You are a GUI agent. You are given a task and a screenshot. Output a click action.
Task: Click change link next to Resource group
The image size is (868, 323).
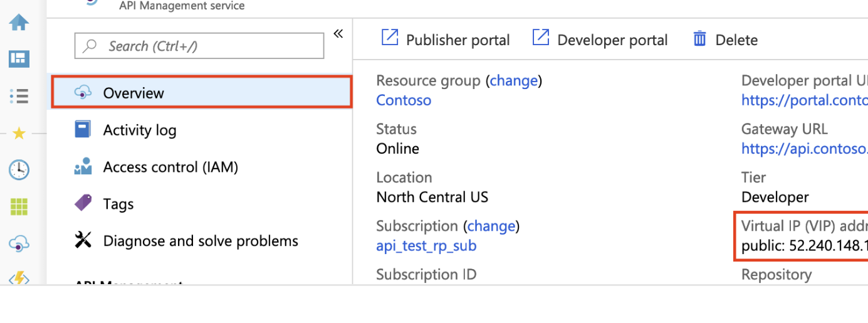(x=513, y=81)
